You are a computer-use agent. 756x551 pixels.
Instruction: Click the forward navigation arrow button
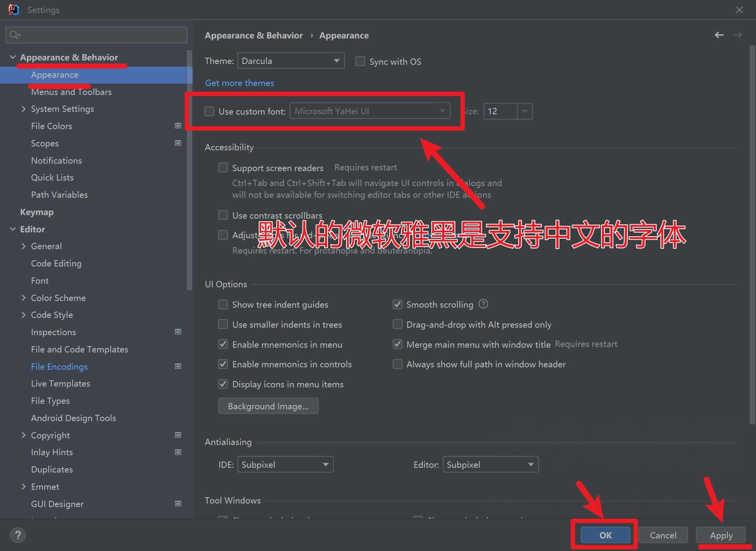tap(738, 35)
